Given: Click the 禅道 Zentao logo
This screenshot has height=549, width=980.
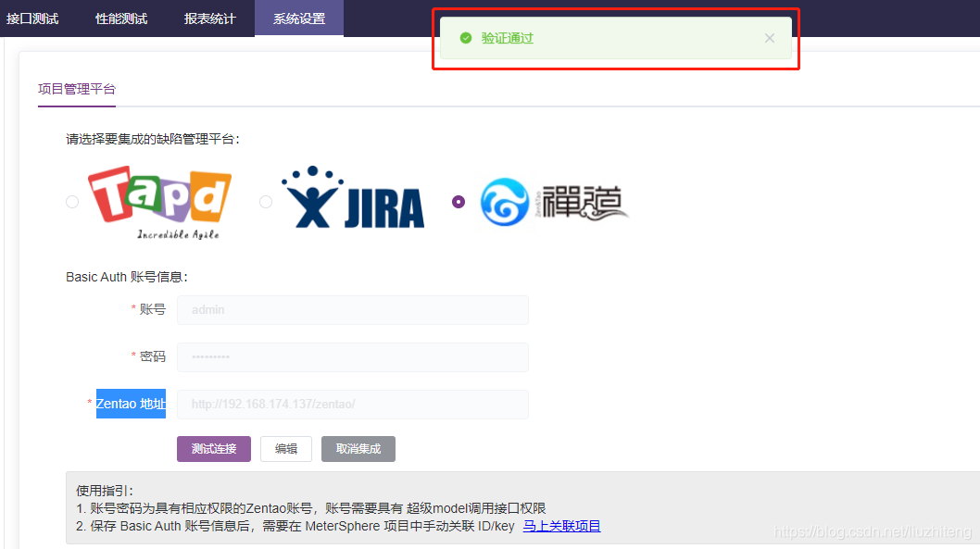Looking at the screenshot, I should coord(554,202).
